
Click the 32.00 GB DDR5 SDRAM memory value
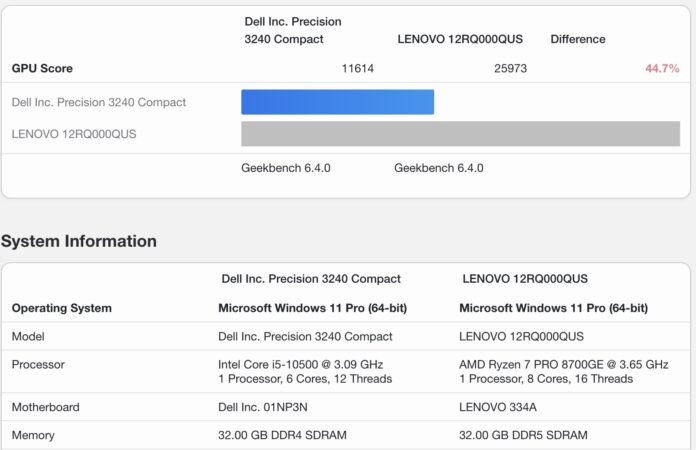point(523,435)
